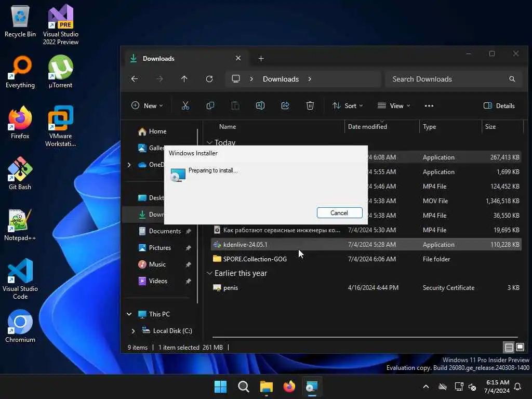
Task: Switch to details list view icon in status bar
Action: [x=509, y=347]
